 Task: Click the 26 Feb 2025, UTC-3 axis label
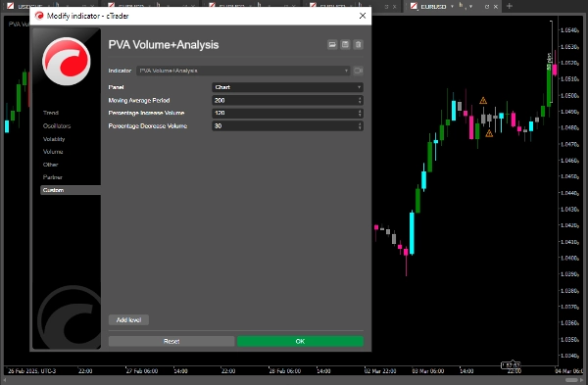tap(32, 371)
